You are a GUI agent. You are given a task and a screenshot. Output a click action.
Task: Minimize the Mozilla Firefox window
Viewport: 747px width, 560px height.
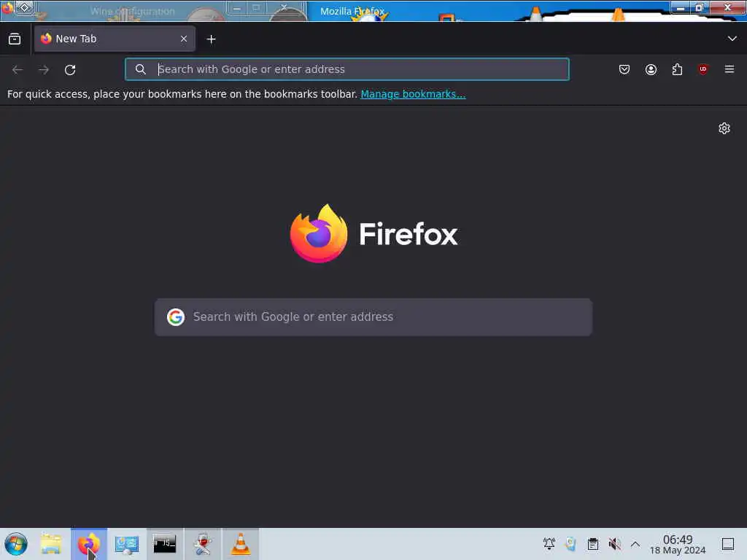point(681,7)
